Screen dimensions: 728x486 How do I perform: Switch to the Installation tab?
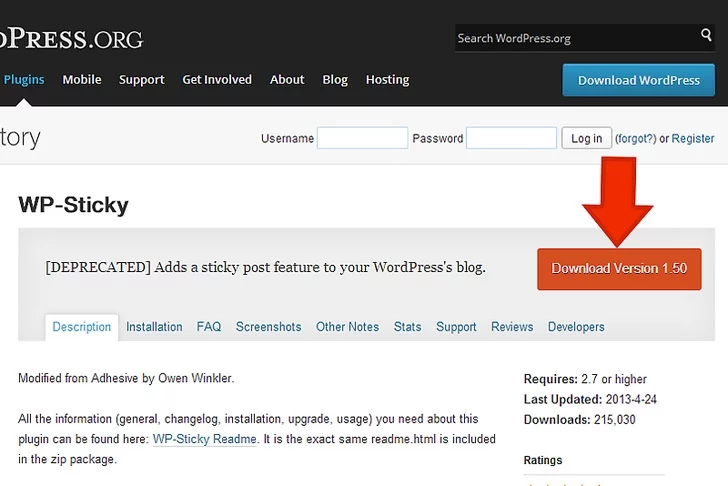point(154,327)
